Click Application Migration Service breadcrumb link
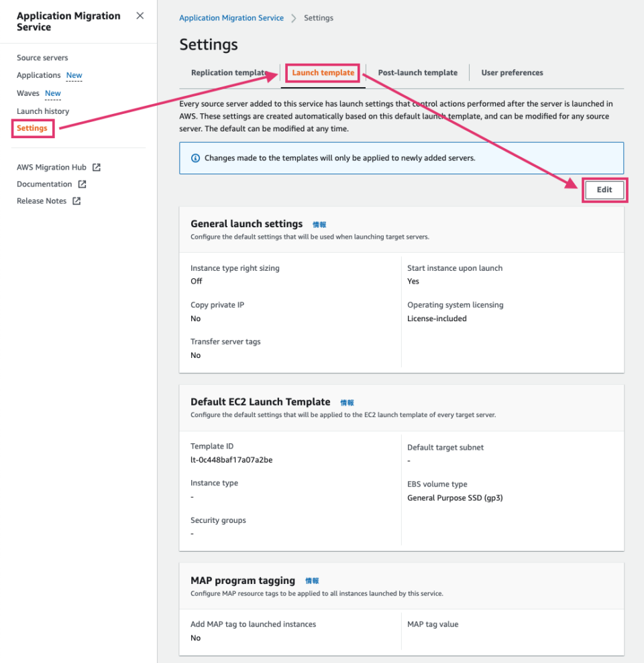644x663 pixels. point(231,17)
